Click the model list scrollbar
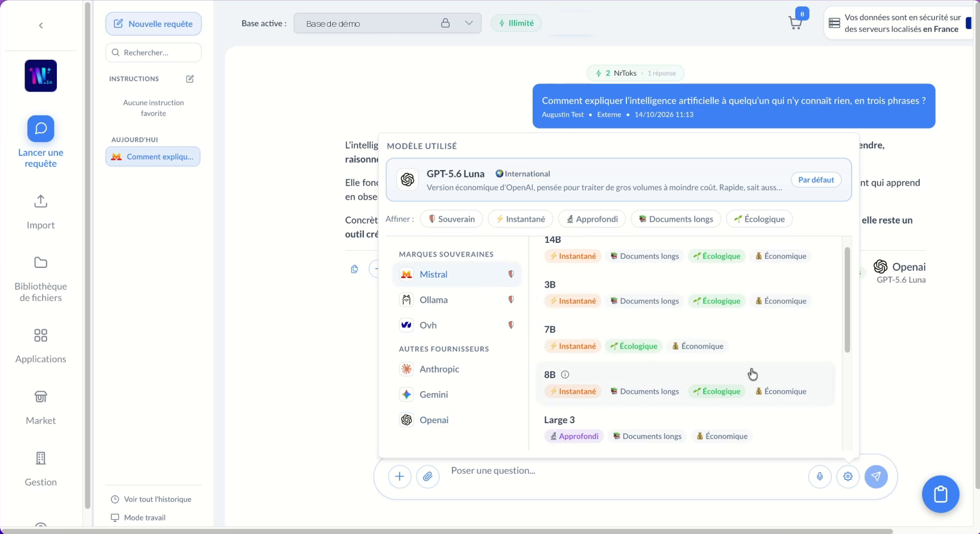The height and width of the screenshot is (534, 980). (x=847, y=300)
